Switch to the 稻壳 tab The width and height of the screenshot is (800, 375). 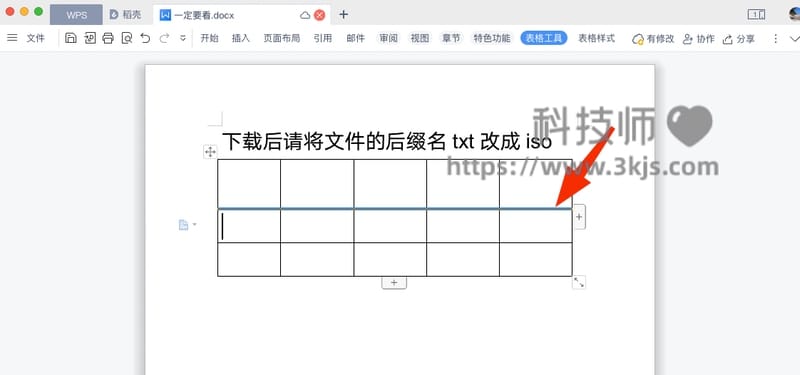[126, 15]
